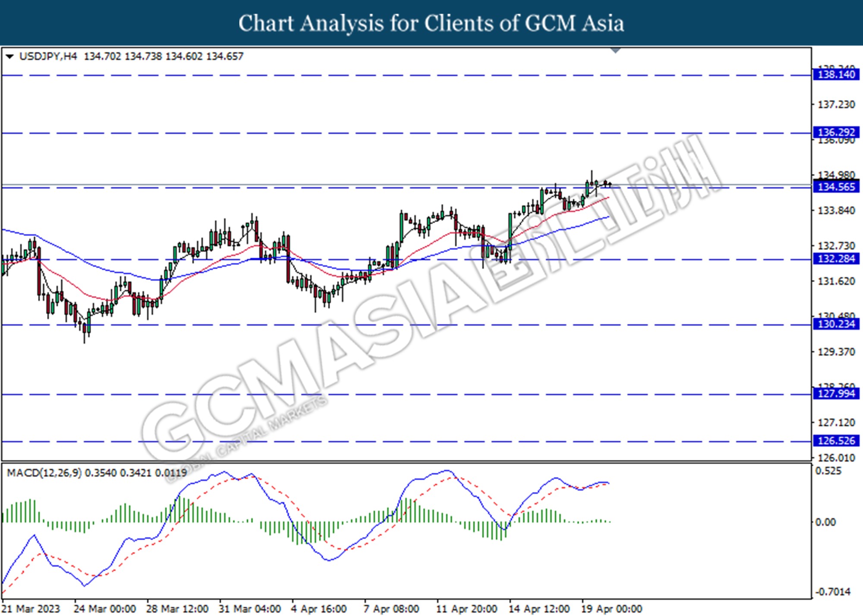
Task: Select the 136.292 price level label
Action: 836,132
